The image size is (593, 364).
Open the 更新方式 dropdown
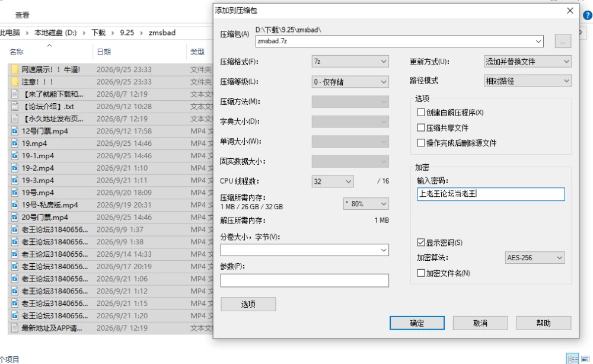(528, 61)
